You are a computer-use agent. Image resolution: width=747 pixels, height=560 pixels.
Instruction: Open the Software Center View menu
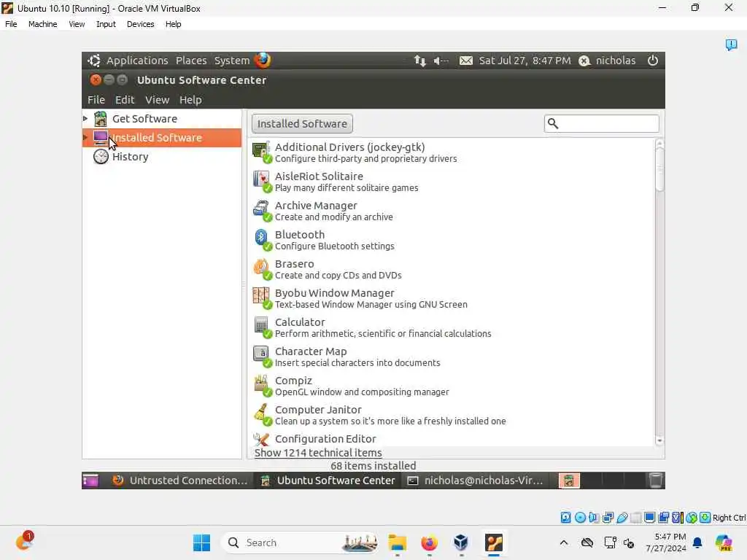[158, 99]
